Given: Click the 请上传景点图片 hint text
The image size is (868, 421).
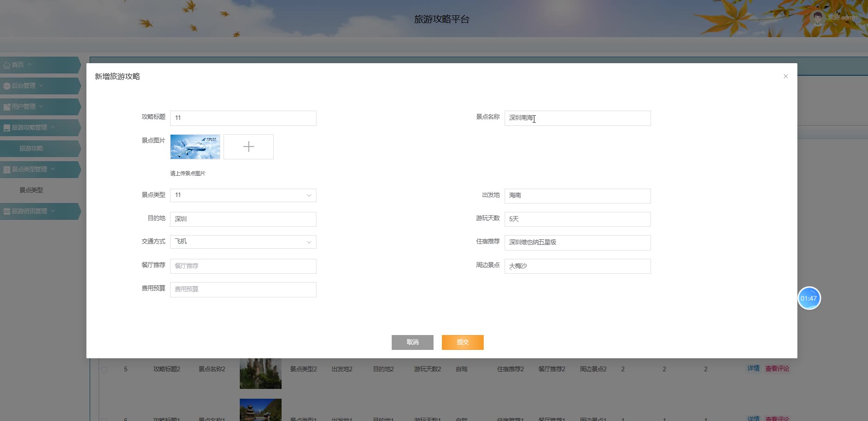Looking at the screenshot, I should [188, 173].
